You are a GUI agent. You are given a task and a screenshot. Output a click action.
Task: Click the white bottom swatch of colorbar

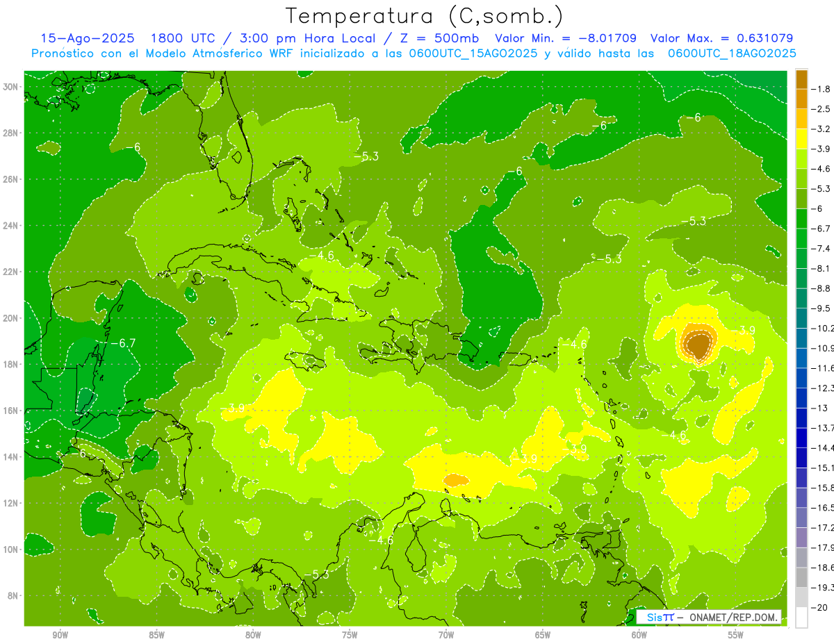point(801,618)
